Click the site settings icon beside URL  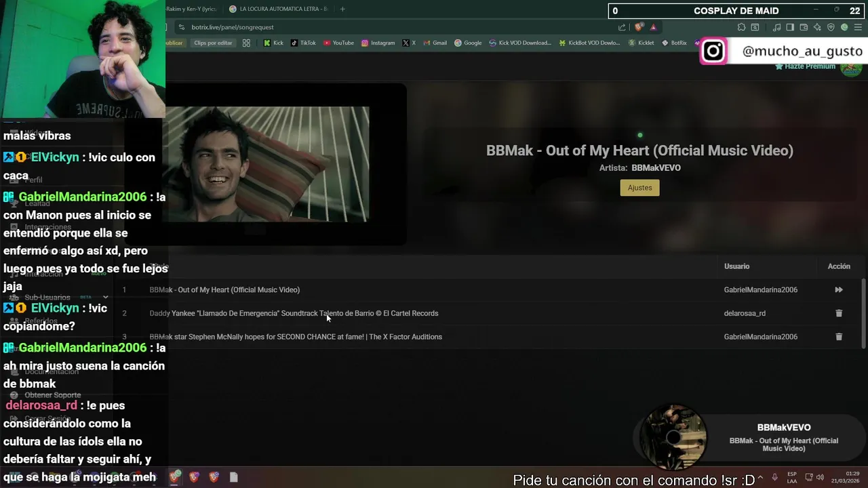click(x=180, y=27)
